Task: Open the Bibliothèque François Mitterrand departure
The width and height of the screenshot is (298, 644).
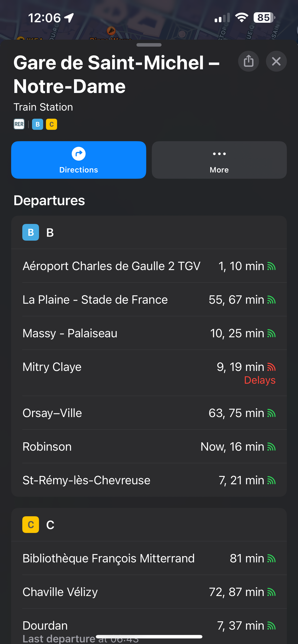Action: [x=109, y=558]
